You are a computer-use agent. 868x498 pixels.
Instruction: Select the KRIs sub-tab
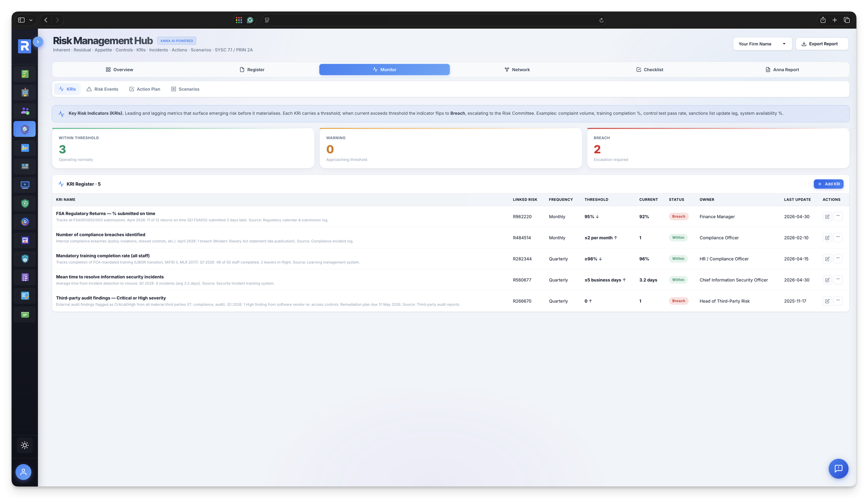pyautogui.click(x=67, y=89)
